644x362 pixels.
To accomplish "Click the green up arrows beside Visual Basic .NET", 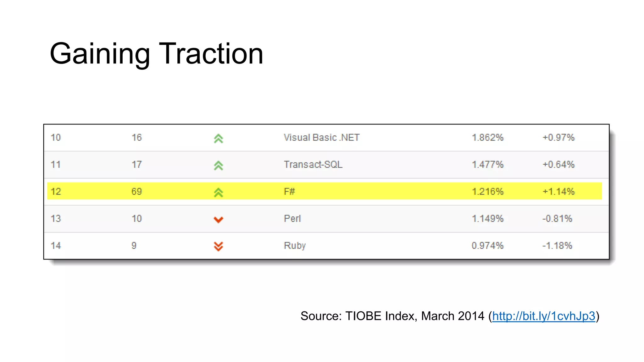I will tap(218, 138).
